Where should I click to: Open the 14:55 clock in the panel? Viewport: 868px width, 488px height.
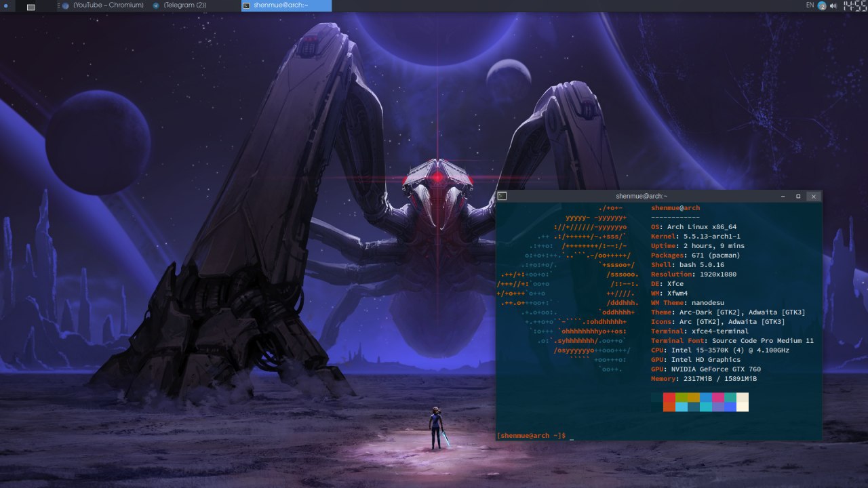click(854, 5)
